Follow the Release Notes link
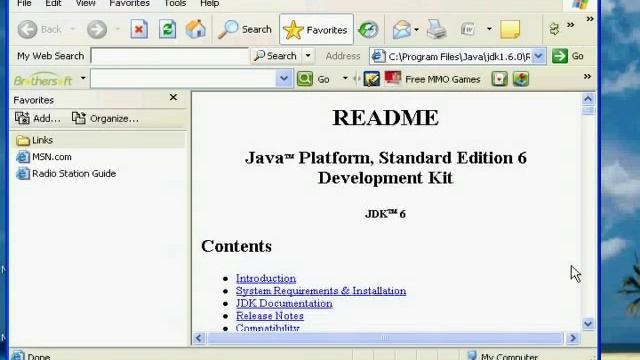This screenshot has height=360, width=640. [270, 316]
